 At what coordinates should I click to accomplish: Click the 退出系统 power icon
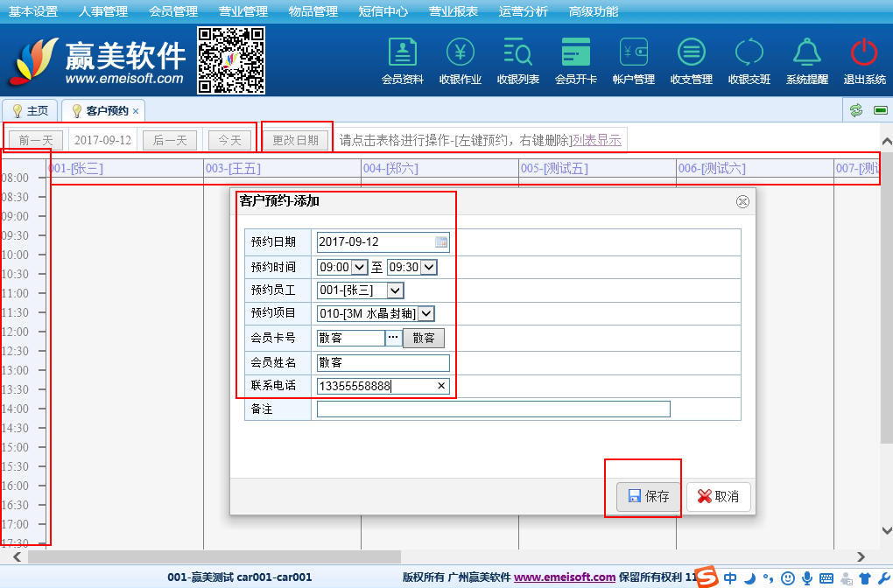click(x=864, y=53)
